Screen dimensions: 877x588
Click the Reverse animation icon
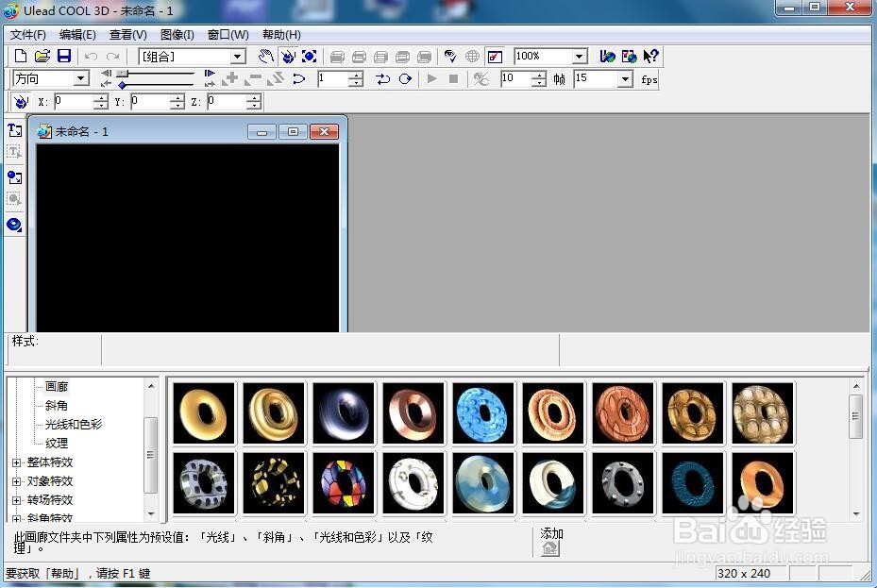275,79
